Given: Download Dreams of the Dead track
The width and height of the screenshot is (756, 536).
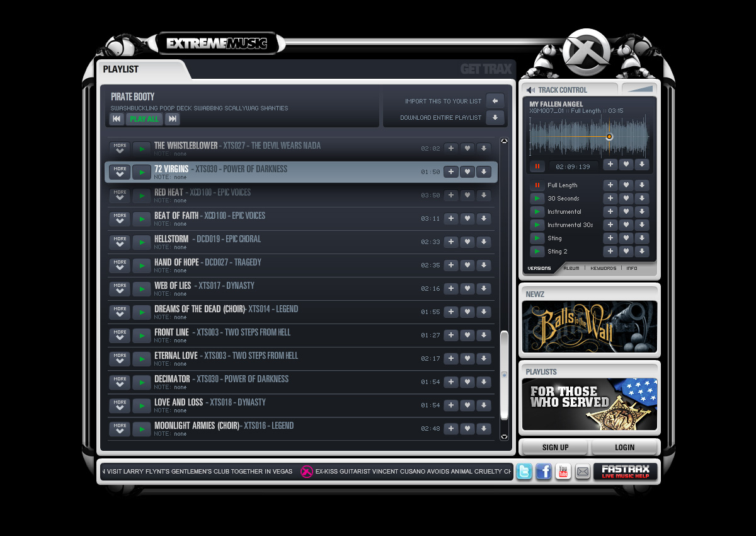Looking at the screenshot, I should 484,312.
